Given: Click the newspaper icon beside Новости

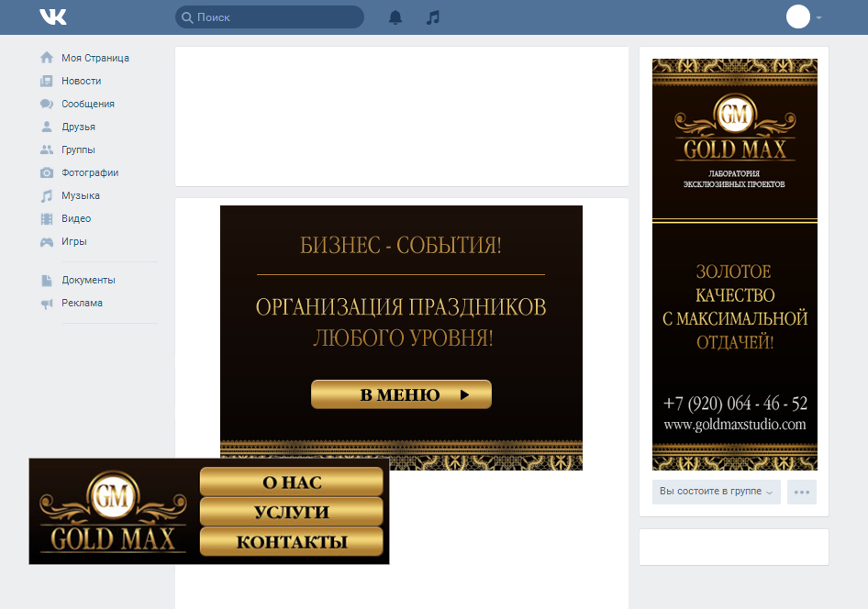Looking at the screenshot, I should click(47, 81).
